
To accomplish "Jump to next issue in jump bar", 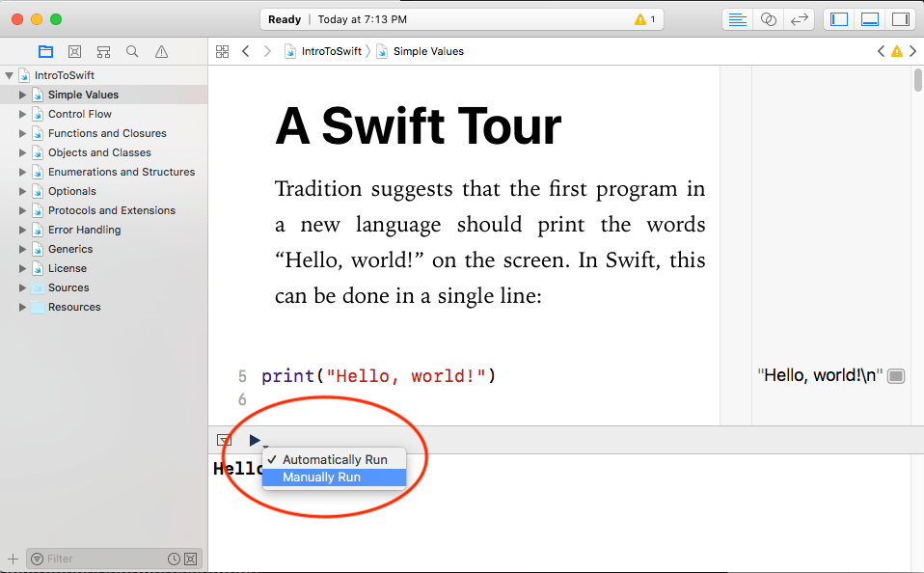I will (912, 51).
